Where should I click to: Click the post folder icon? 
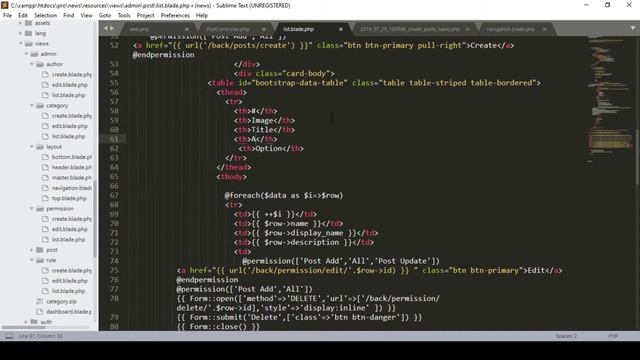[40, 250]
